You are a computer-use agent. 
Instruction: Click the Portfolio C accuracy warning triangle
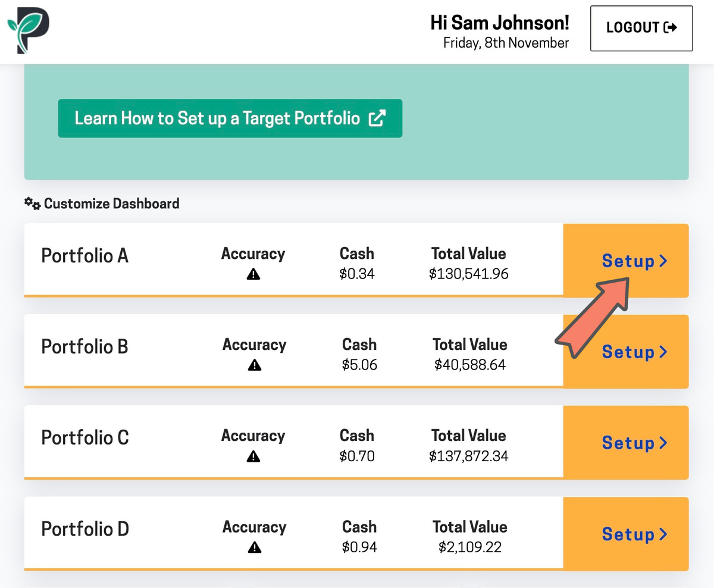[x=253, y=456]
